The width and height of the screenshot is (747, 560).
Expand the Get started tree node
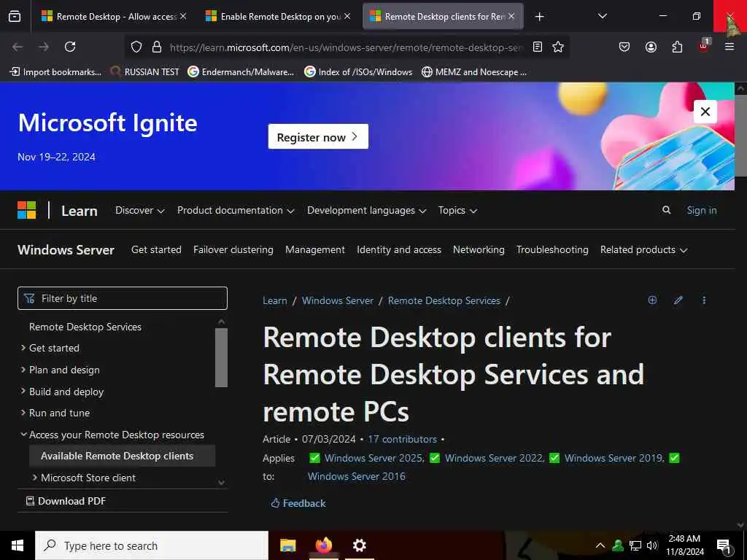[x=23, y=348]
